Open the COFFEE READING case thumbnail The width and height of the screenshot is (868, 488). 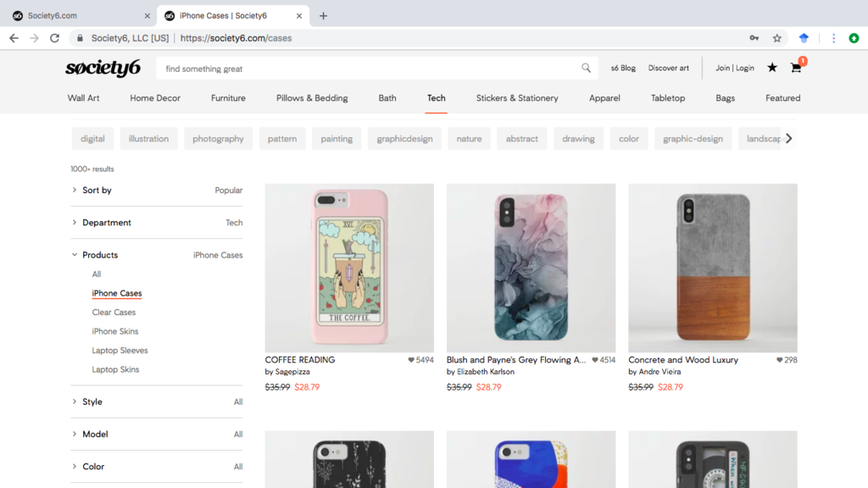pos(349,269)
